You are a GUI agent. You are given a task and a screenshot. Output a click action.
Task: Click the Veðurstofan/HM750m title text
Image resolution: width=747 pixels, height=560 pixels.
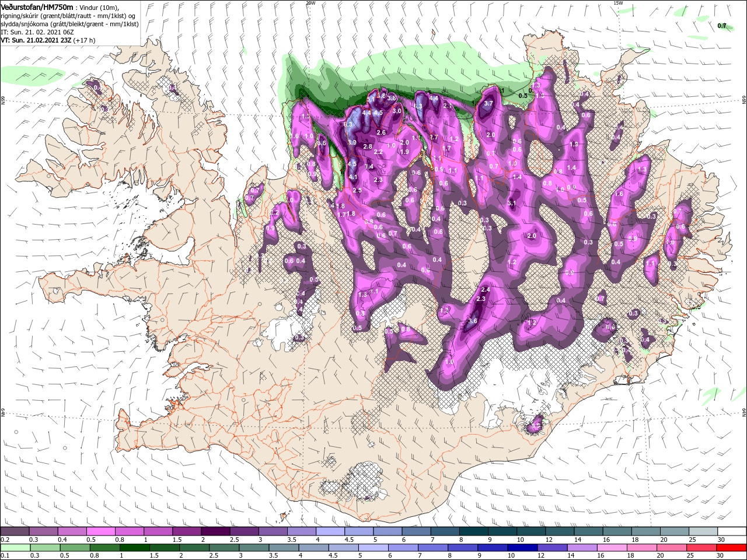pyautogui.click(x=37, y=7)
